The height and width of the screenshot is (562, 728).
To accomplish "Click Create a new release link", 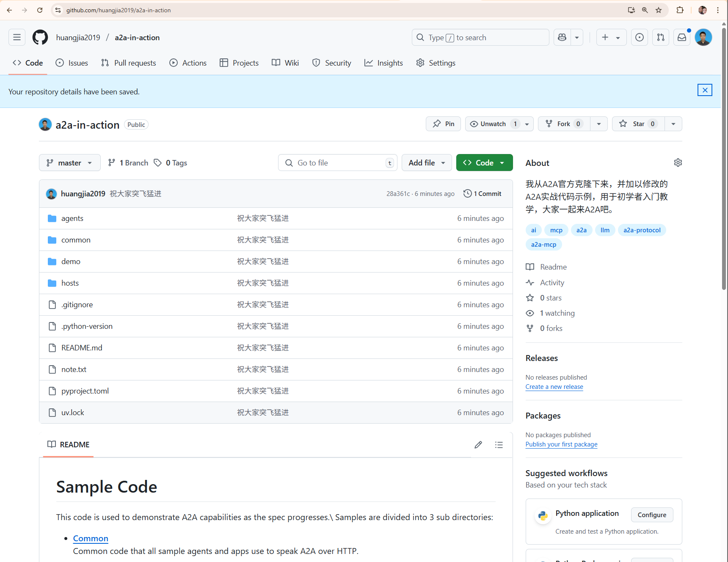I will click(554, 387).
